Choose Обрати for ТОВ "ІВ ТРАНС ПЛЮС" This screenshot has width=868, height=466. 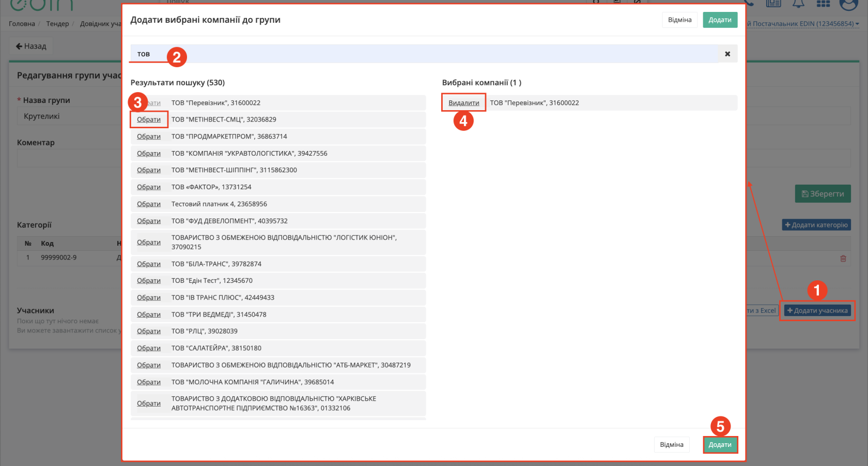click(x=149, y=298)
